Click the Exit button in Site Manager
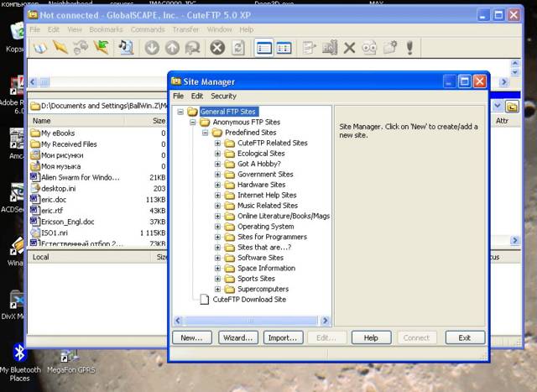 pos(465,338)
